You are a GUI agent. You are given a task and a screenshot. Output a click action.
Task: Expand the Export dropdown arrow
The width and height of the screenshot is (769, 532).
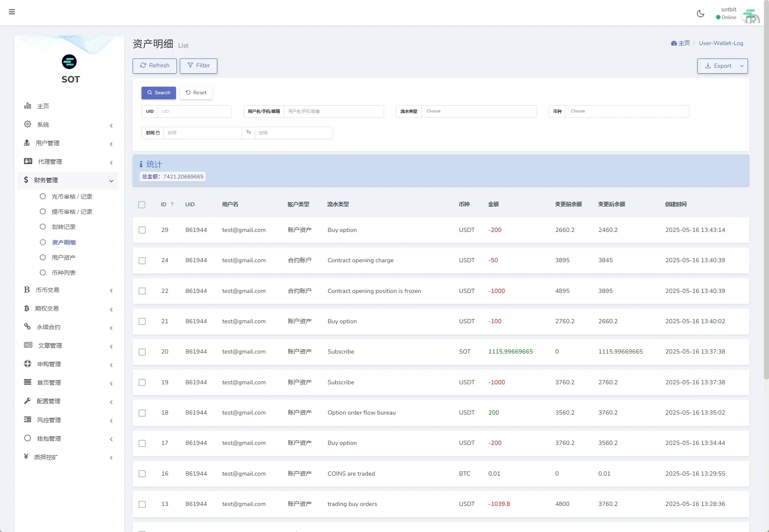pyautogui.click(x=741, y=66)
